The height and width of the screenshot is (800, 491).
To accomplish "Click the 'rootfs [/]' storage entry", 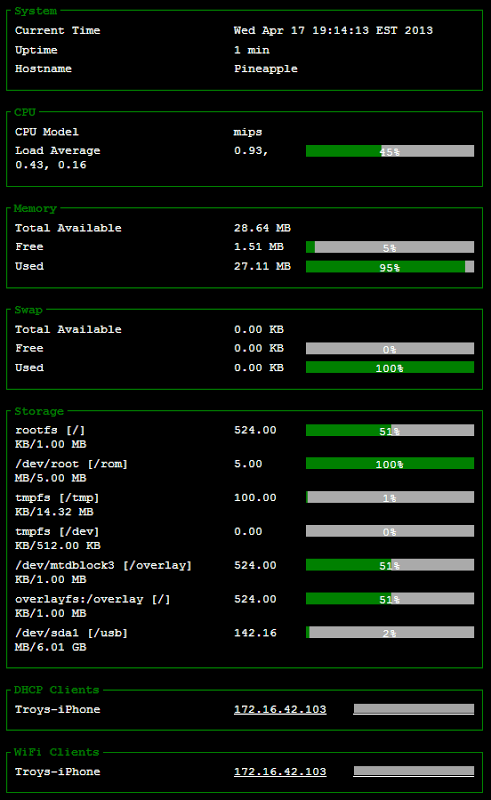I will [50, 431].
